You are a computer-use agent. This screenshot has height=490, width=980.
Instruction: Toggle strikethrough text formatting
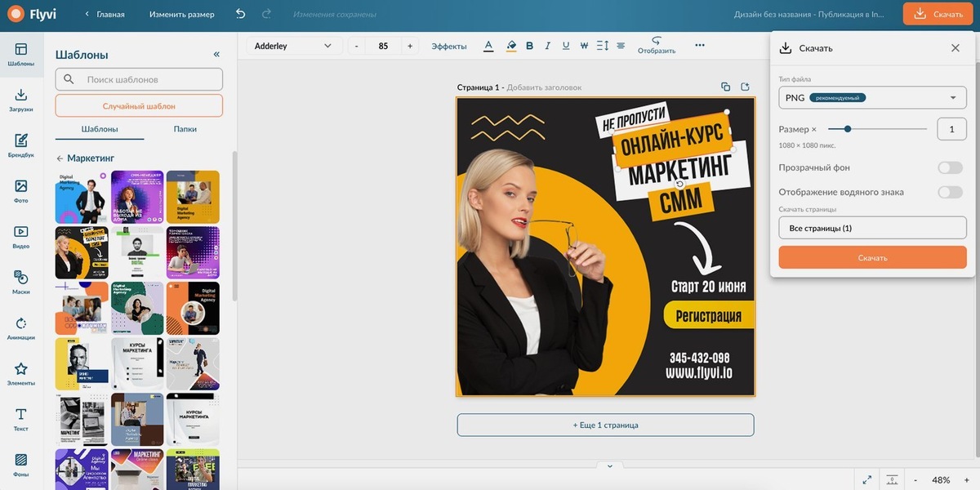click(x=584, y=46)
